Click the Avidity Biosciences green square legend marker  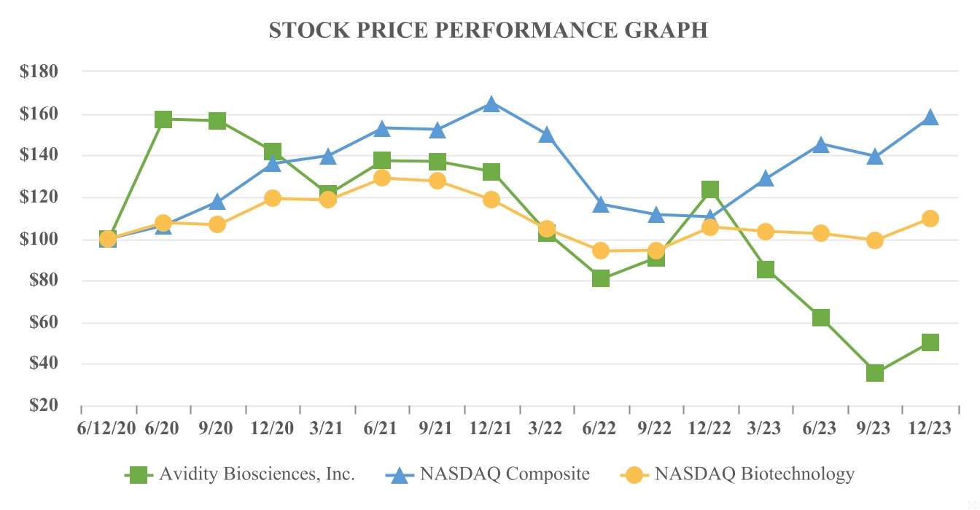141,474
